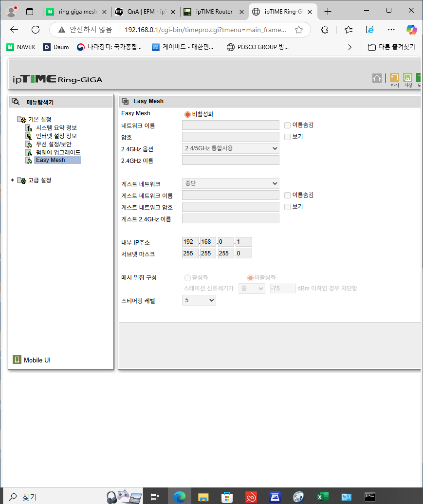Open the 스티어링 레벨 dropdown
The image size is (423, 504).
pyautogui.click(x=199, y=300)
